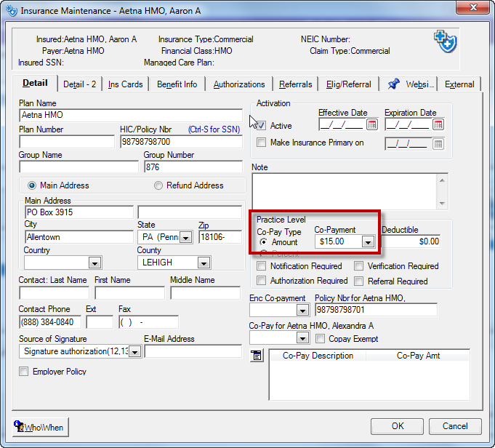The height and width of the screenshot is (448, 495).
Task: Click the Group Name field
Action: point(79,167)
